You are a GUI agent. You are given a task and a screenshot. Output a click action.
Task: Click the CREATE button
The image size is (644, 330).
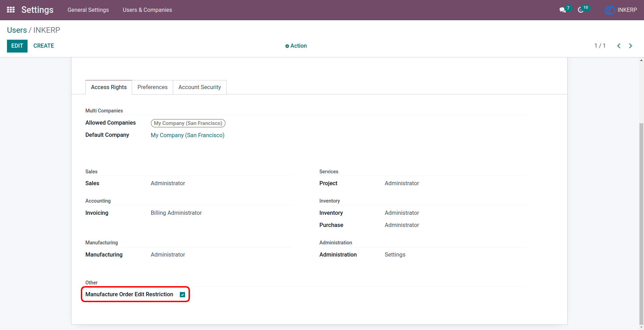tap(44, 46)
